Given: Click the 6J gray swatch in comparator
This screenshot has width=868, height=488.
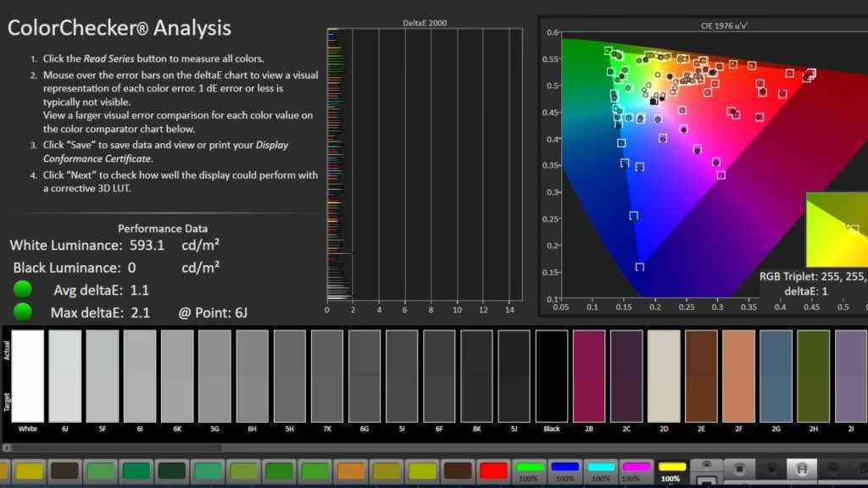Looking at the screenshot, I should click(x=64, y=376).
